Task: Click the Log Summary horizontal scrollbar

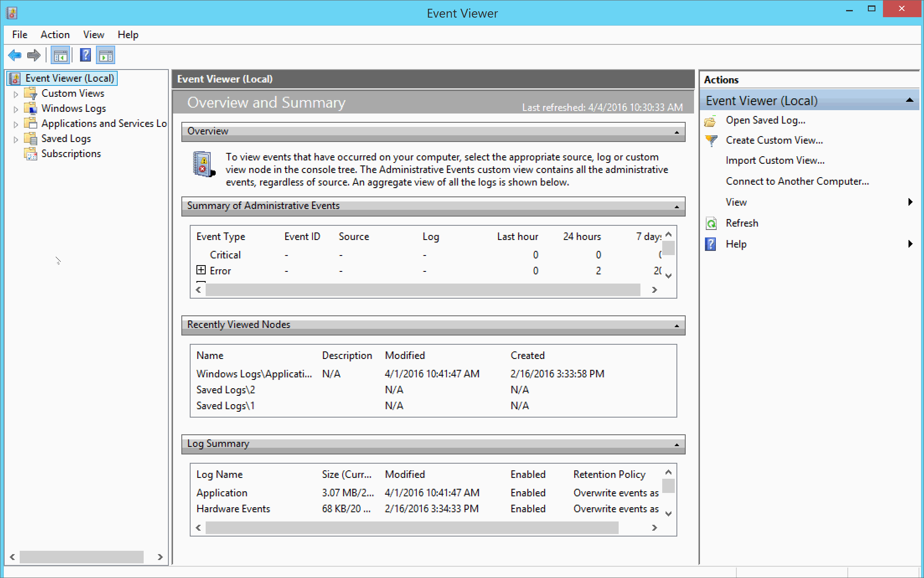Action: pyautogui.click(x=412, y=528)
